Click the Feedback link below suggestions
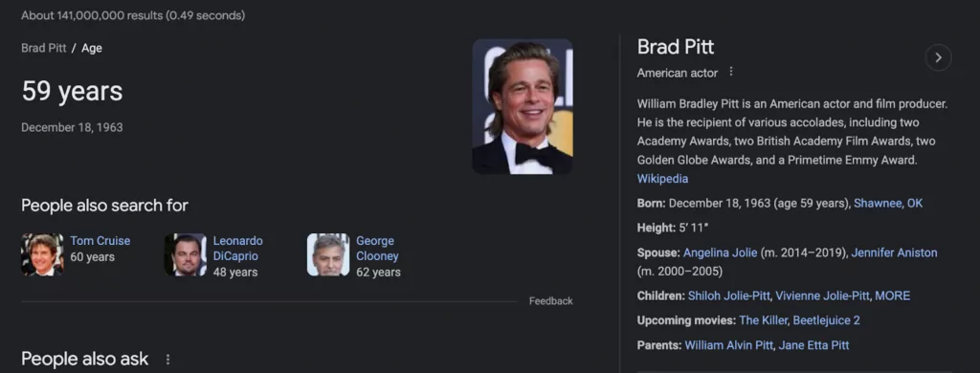This screenshot has width=980, height=373. point(550,301)
